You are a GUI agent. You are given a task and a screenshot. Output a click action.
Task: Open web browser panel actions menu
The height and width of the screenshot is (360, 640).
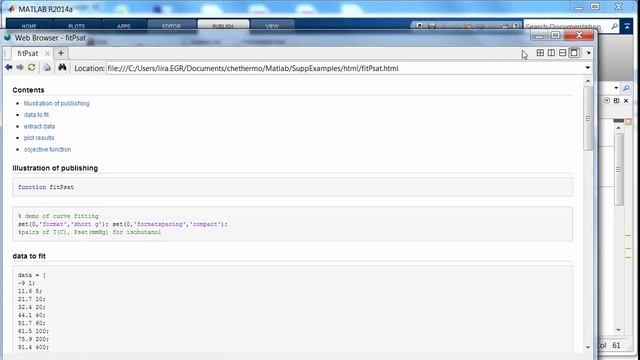pos(588,53)
